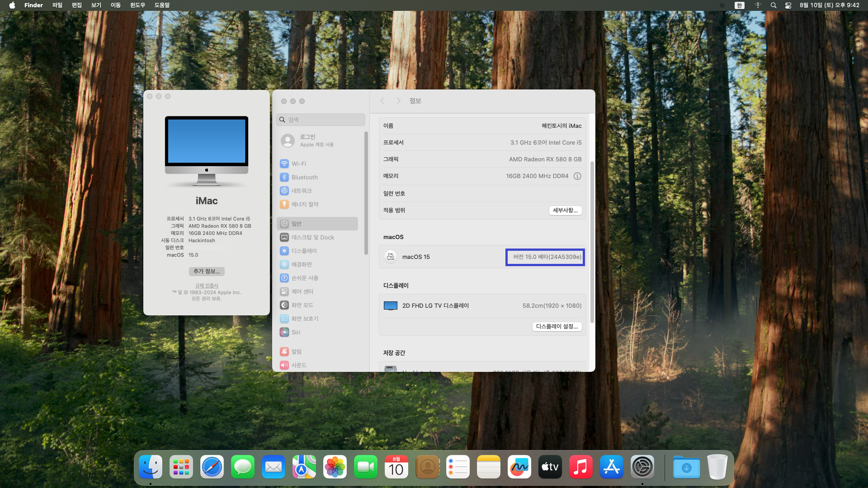Open Notes from the Dock
The height and width of the screenshot is (488, 868).
coord(489,467)
